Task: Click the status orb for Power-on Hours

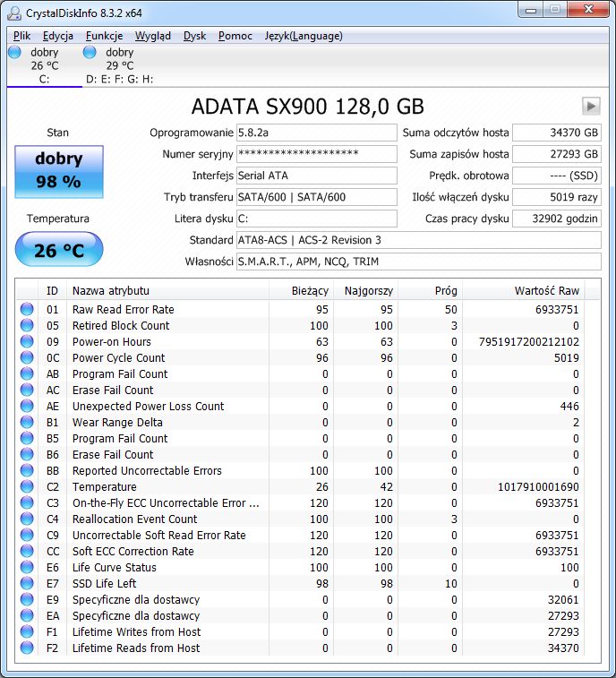Action: click(x=27, y=341)
